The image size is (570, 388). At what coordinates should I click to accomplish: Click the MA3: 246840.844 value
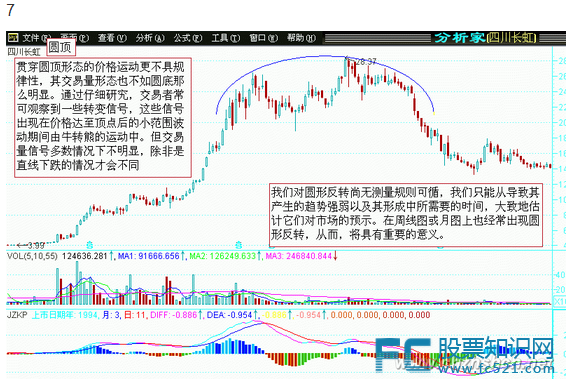click(x=298, y=256)
